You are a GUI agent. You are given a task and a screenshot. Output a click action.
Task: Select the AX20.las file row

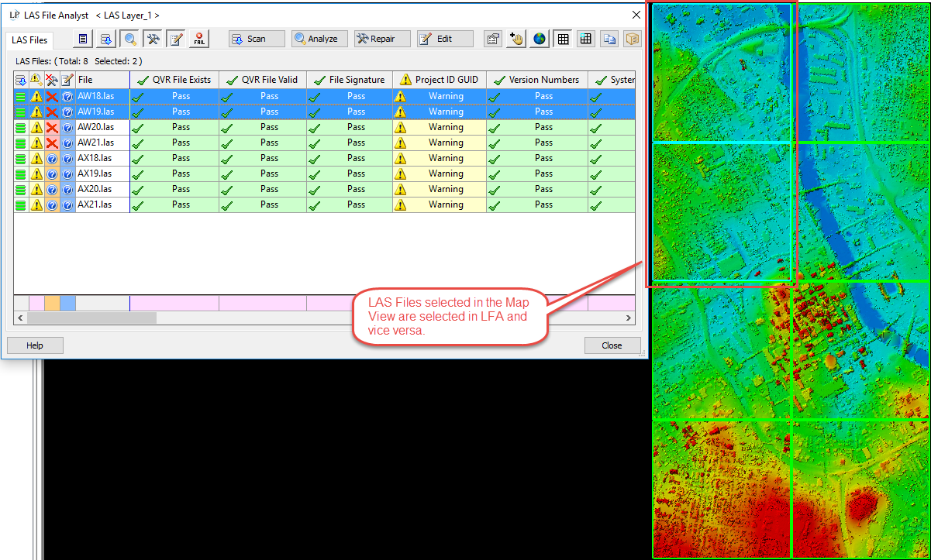324,189
